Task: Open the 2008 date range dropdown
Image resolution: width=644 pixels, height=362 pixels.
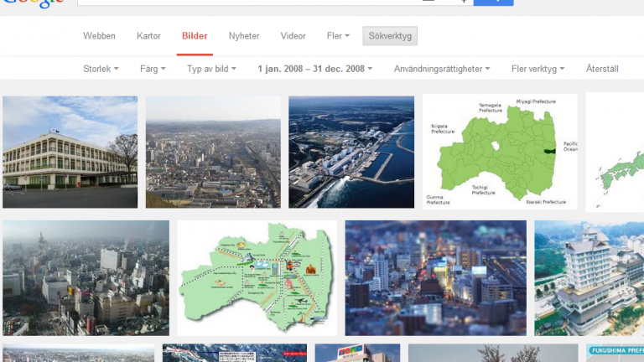Action: (x=315, y=69)
